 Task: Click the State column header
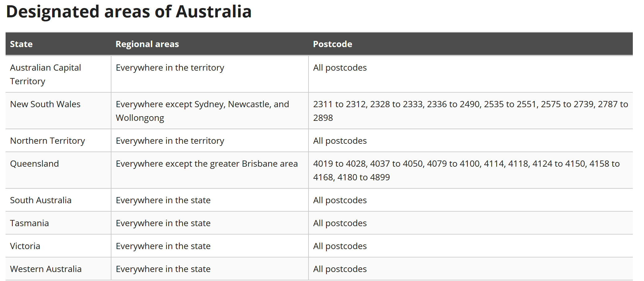click(x=21, y=44)
